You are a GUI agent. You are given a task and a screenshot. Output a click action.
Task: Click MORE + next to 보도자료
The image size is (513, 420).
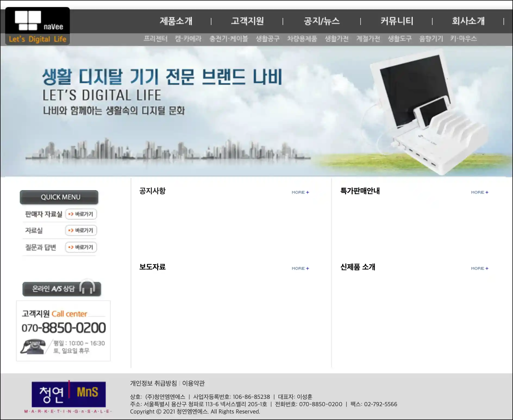(x=300, y=268)
